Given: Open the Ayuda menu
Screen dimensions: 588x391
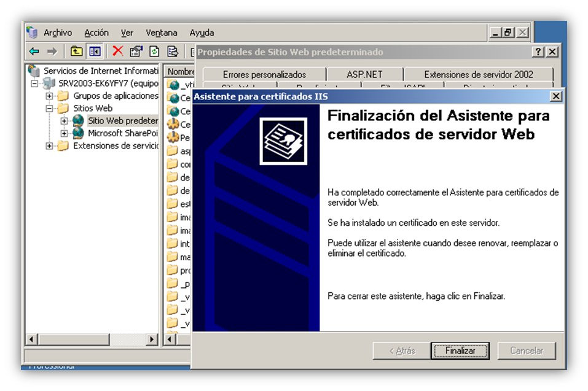Looking at the screenshot, I should 202,33.
